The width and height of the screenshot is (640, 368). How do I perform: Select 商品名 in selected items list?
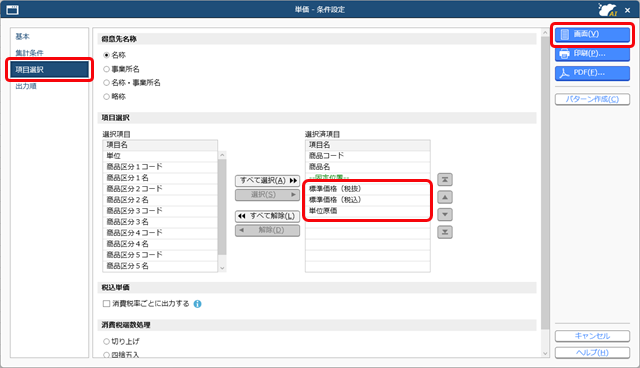pos(368,167)
